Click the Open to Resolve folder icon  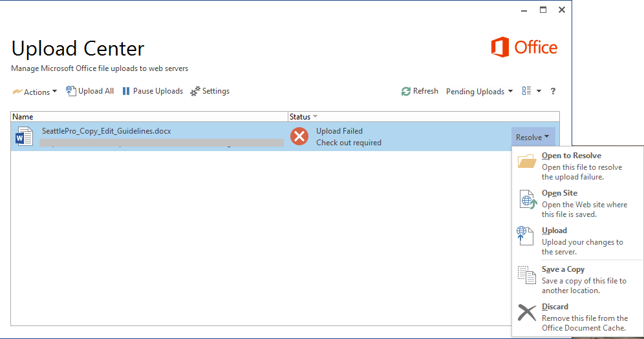(527, 161)
